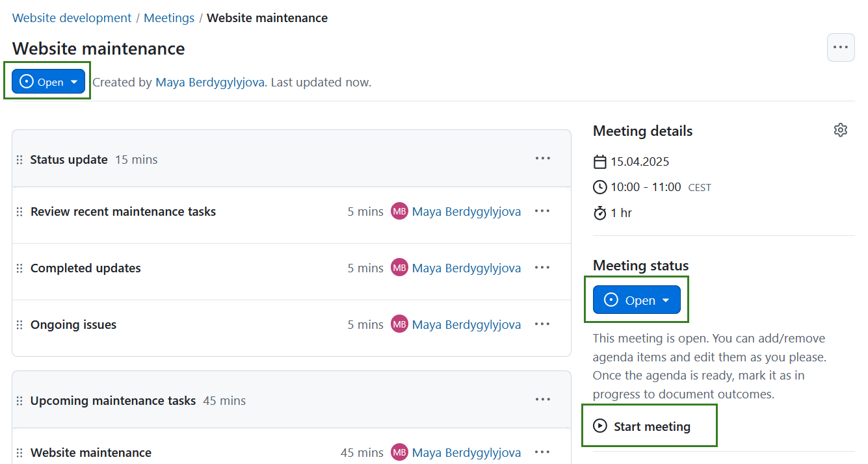The width and height of the screenshot is (868, 464).
Task: Open three-dot menu for Status update section
Action: pos(543,159)
